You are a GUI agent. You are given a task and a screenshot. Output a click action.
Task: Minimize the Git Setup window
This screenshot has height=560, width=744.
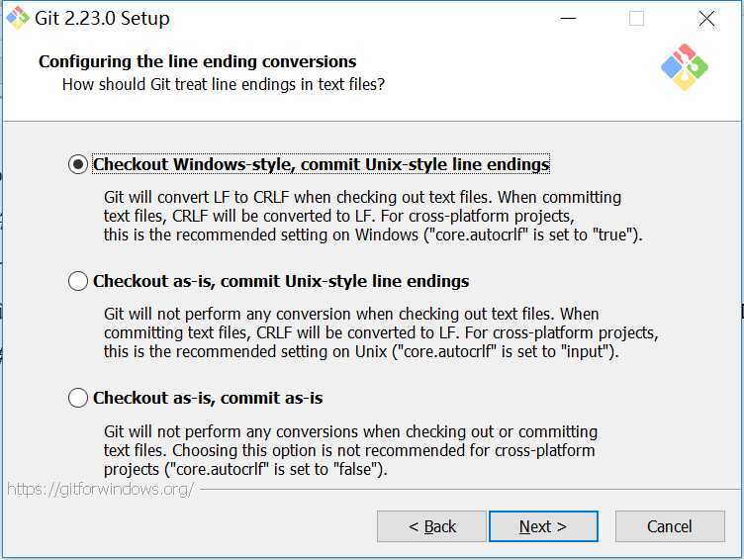pos(568,19)
